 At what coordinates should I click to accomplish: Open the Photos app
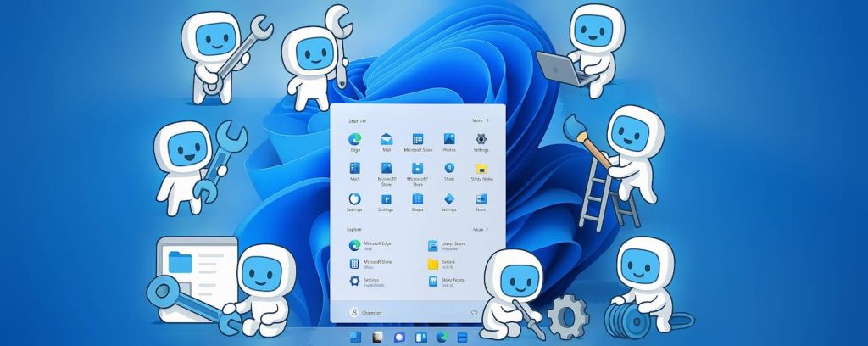(449, 142)
